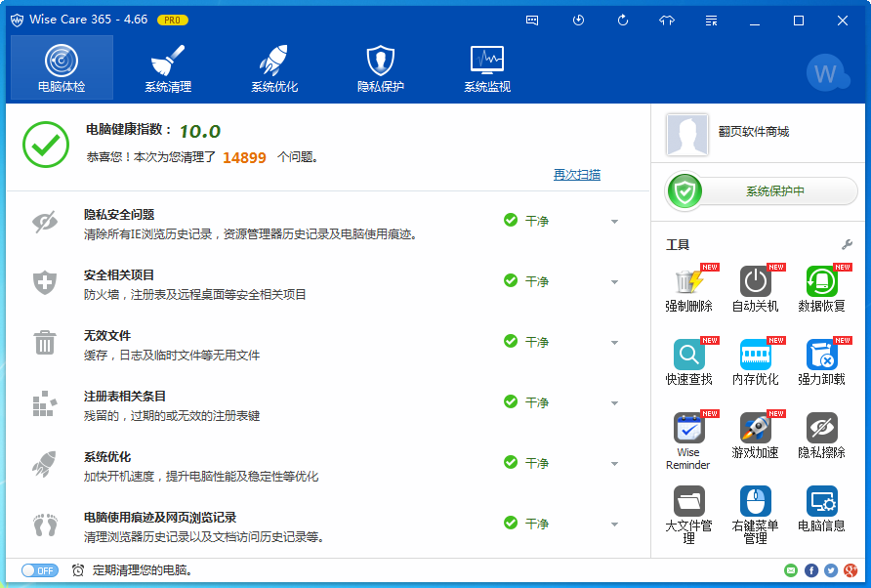
Task: Open the 强制删除 force delete tool
Action: [688, 289]
